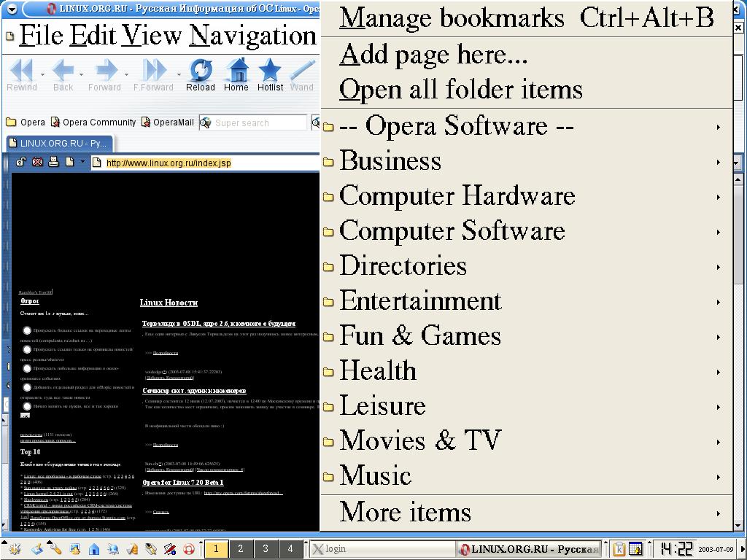Choose Manage bookmarks from the menu
This screenshot has width=747, height=560.
pyautogui.click(x=527, y=18)
